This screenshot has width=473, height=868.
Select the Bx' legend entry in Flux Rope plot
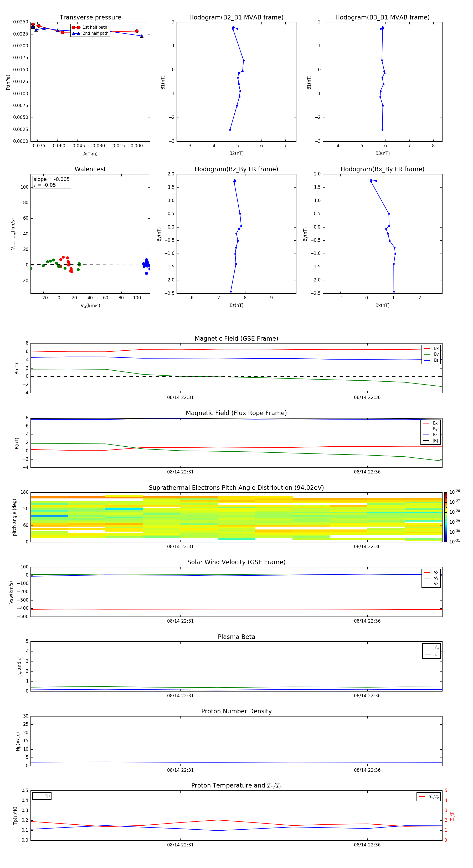pos(431,423)
